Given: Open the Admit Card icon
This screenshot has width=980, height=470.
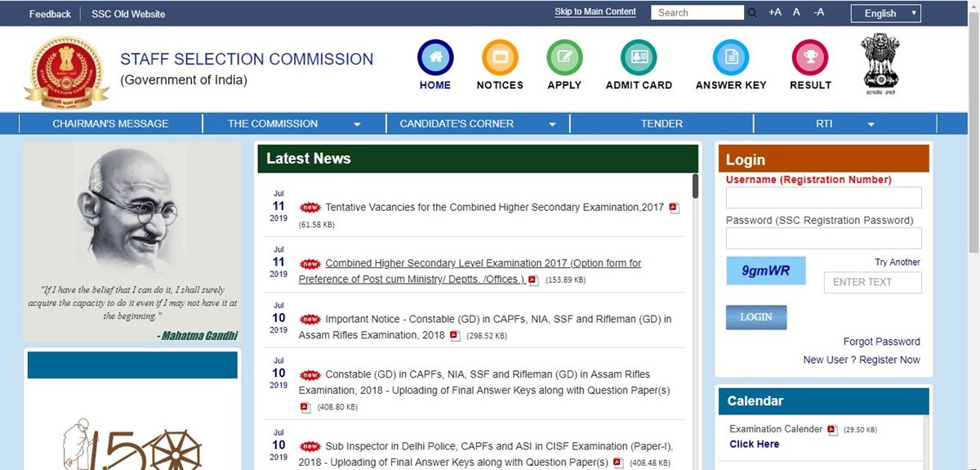Looking at the screenshot, I should tap(639, 58).
